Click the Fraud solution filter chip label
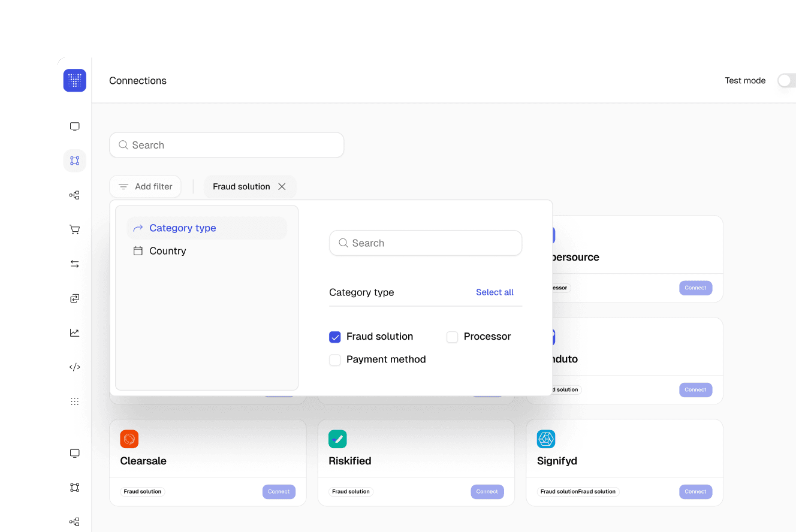Viewport: 796px width, 532px height. (242, 187)
